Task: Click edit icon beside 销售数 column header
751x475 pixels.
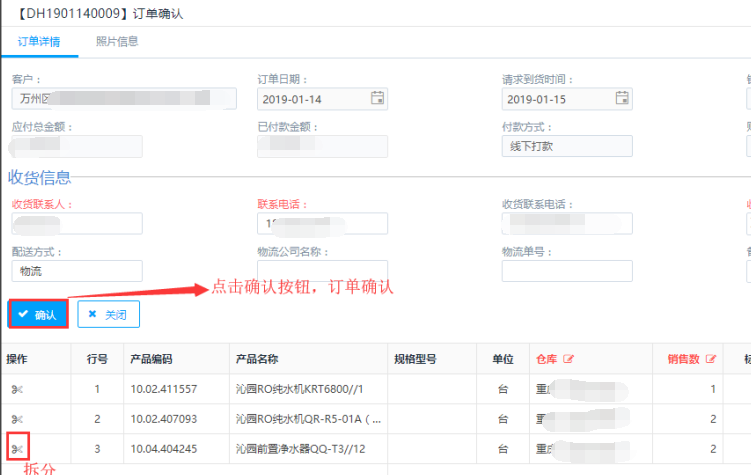Action: [x=711, y=359]
